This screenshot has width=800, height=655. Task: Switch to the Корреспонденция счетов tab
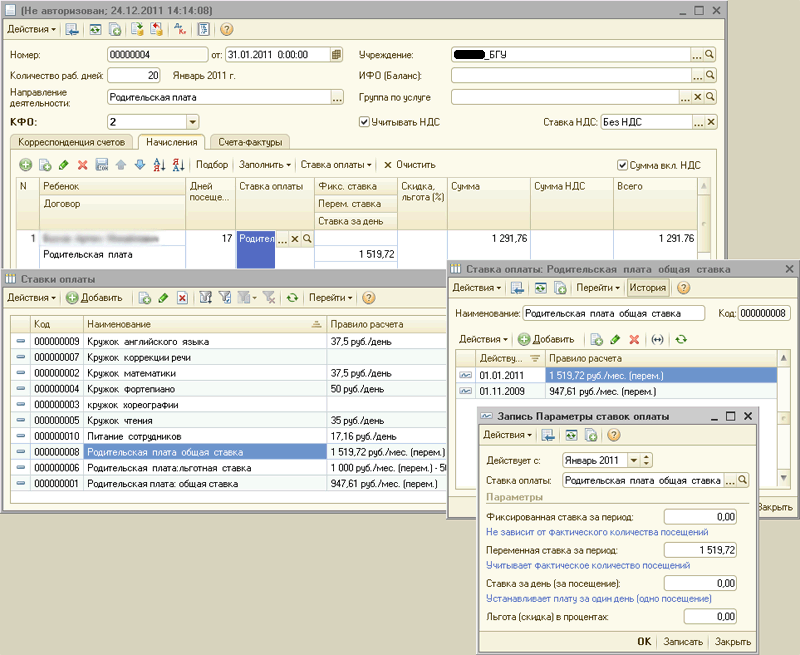point(70,142)
